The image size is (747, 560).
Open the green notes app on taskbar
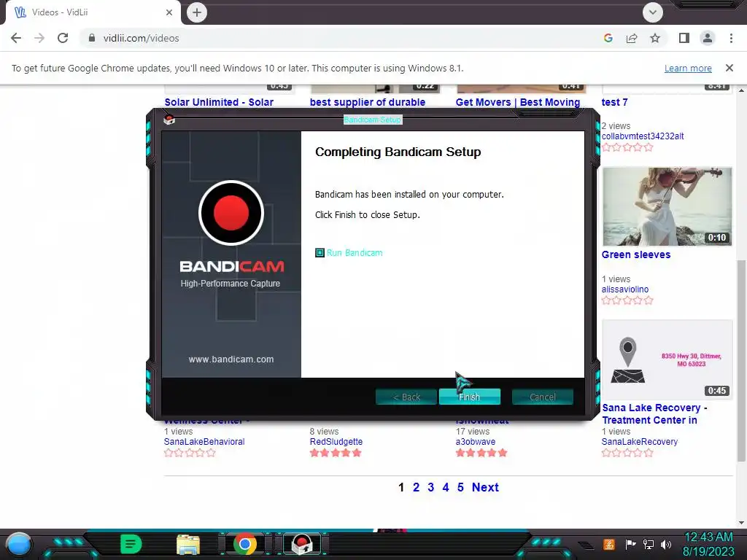tap(131, 544)
